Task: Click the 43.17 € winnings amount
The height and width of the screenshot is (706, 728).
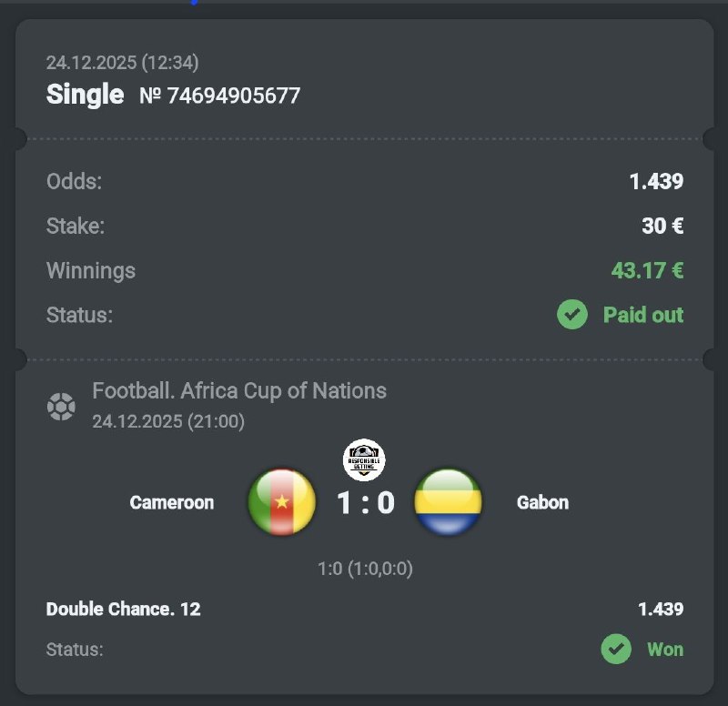Action: tap(647, 270)
